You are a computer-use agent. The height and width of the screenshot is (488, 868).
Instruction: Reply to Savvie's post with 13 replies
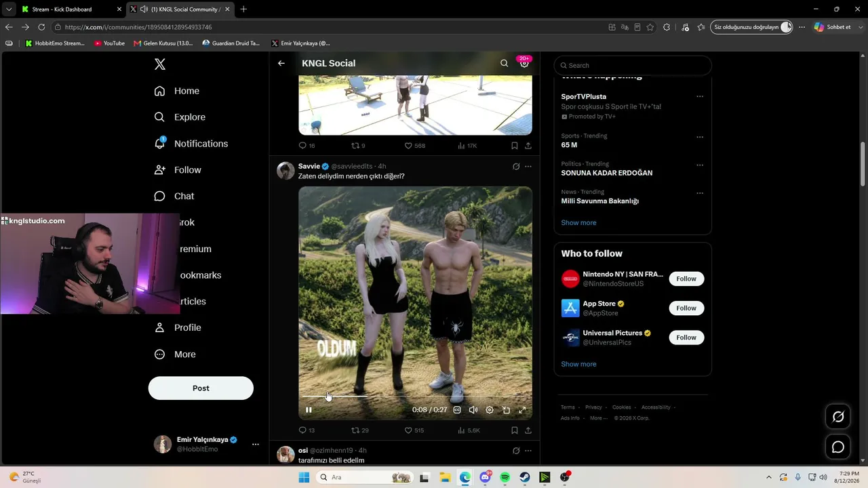307,430
